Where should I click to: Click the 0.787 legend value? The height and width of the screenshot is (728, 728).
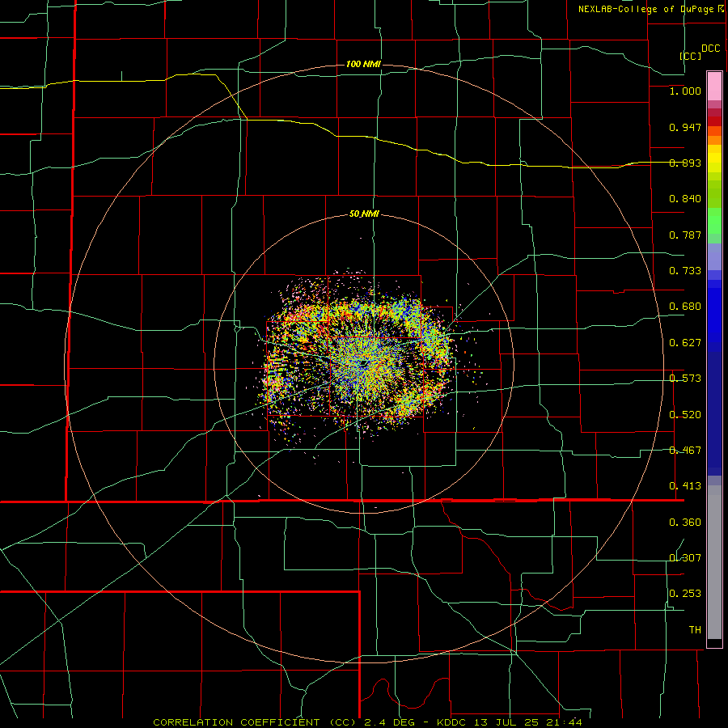(x=685, y=235)
